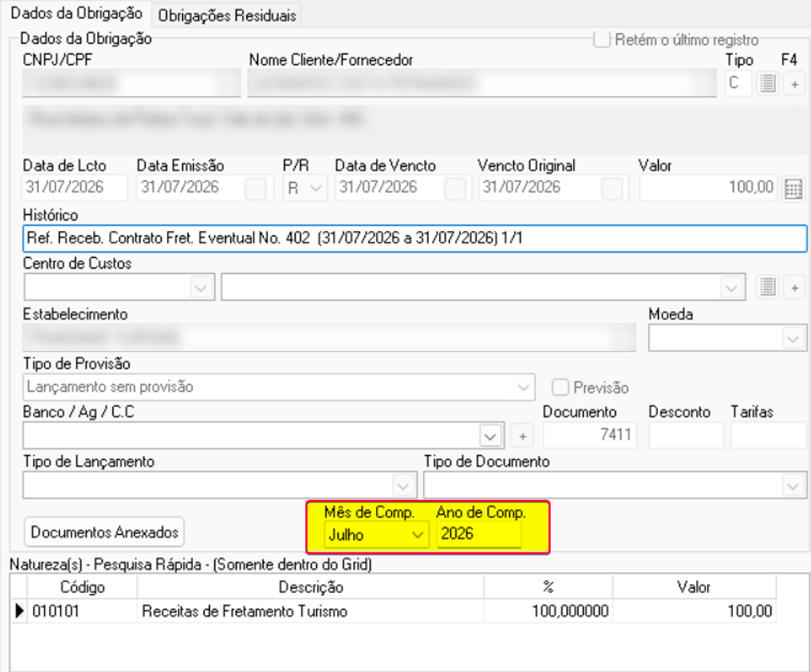Image resolution: width=811 pixels, height=672 pixels.
Task: Add new client with F4 plus button
Action: click(x=795, y=84)
